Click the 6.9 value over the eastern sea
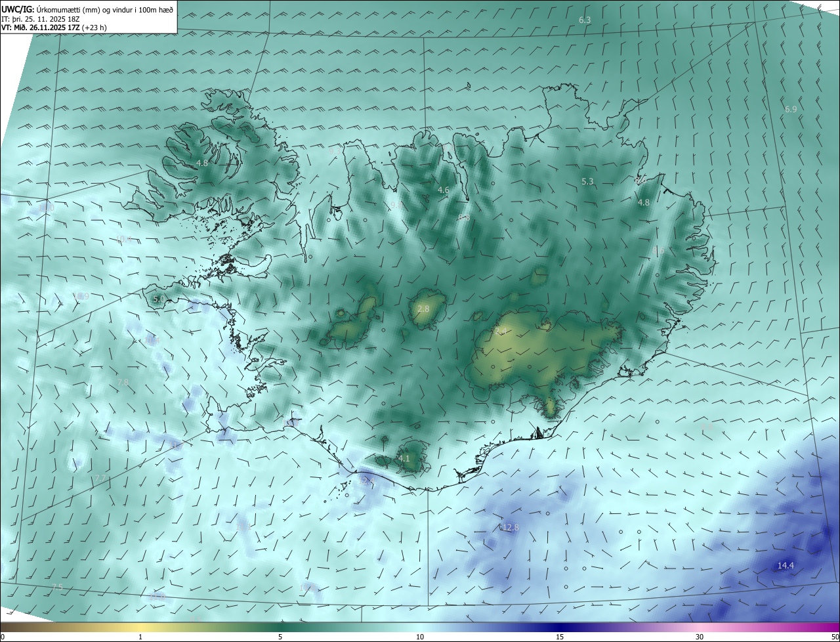Image resolution: width=840 pixels, height=642 pixels. 791,109
